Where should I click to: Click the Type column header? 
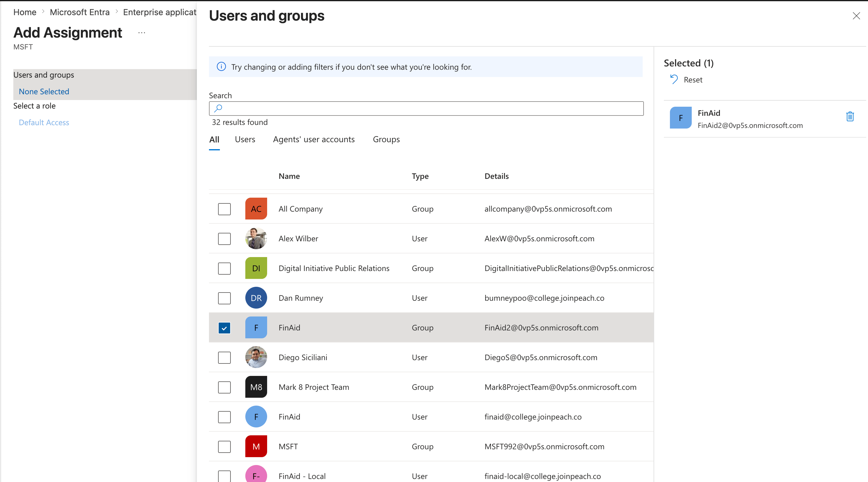tap(420, 176)
